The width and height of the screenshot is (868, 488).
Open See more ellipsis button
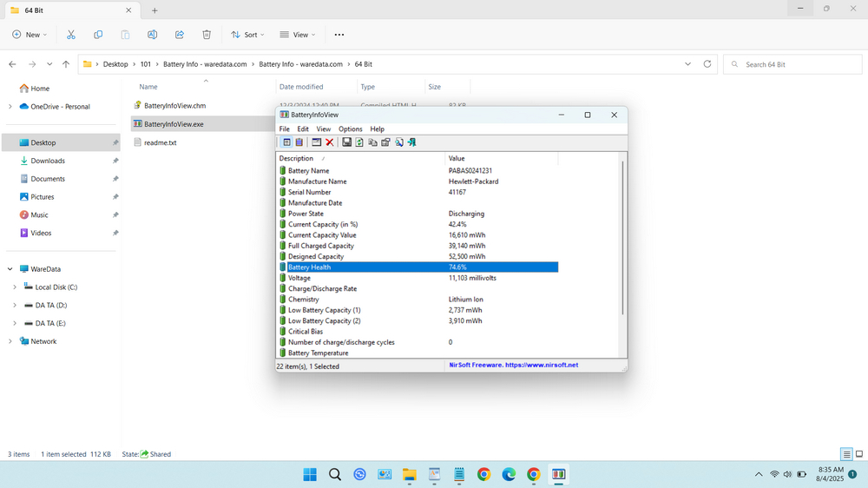[339, 35]
